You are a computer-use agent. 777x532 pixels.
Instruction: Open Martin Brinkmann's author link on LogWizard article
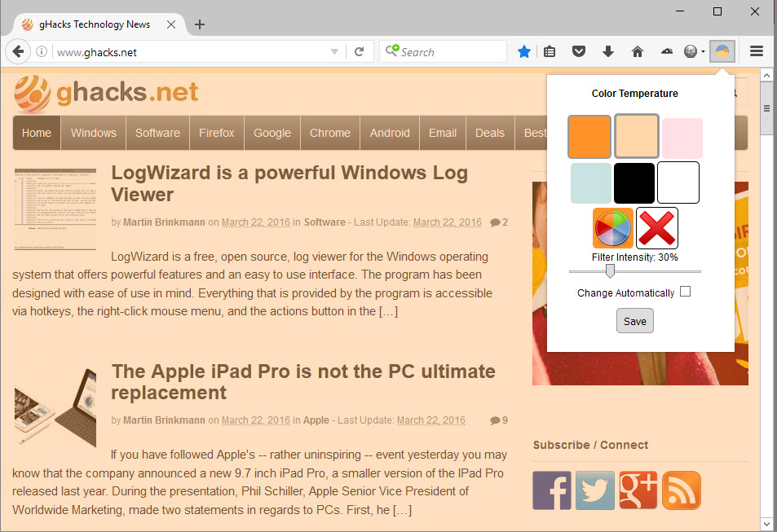[x=164, y=222]
